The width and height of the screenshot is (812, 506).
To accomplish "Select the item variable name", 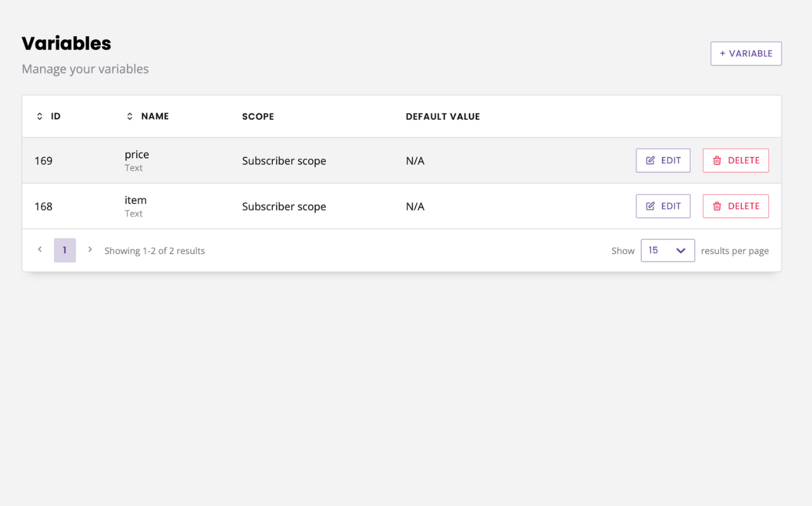I will pyautogui.click(x=136, y=201).
